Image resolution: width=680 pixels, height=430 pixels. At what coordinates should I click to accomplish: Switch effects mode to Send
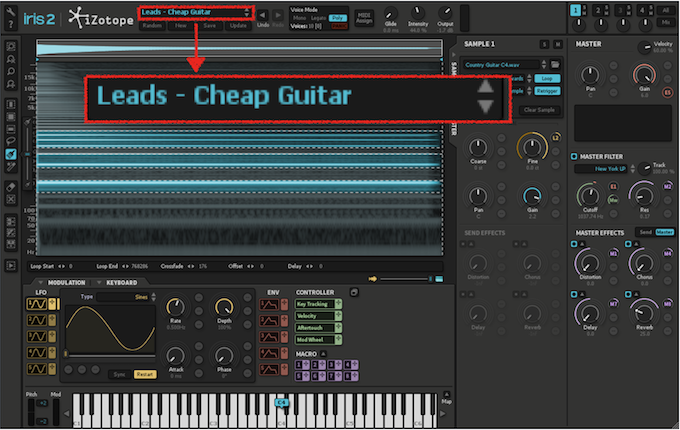coord(645,232)
